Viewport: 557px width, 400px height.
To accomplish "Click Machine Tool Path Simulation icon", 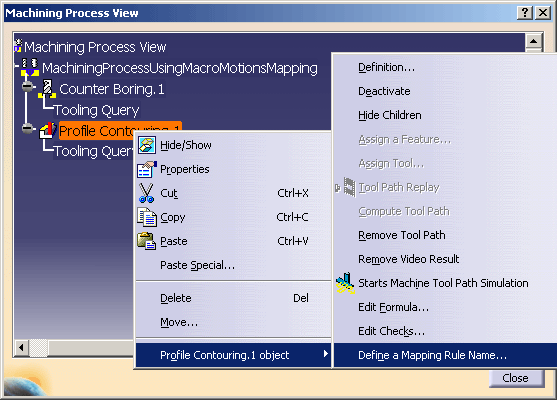I will (x=345, y=283).
